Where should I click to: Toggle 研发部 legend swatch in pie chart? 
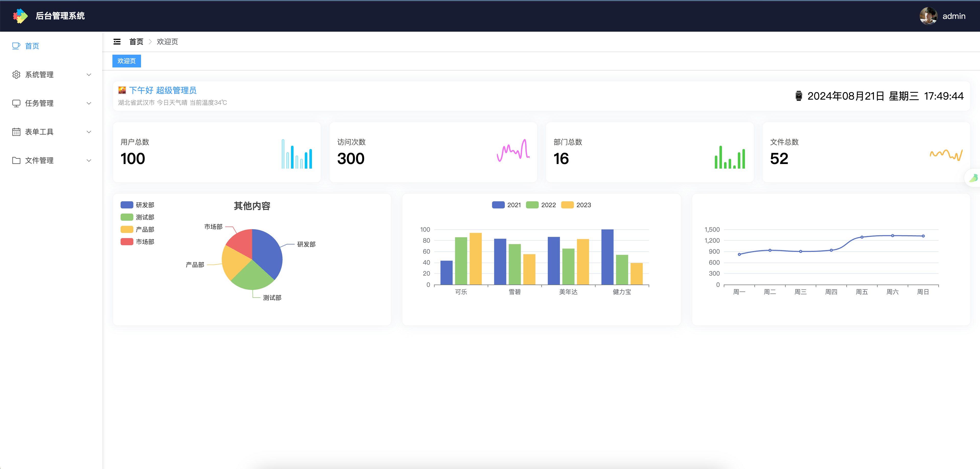point(127,205)
